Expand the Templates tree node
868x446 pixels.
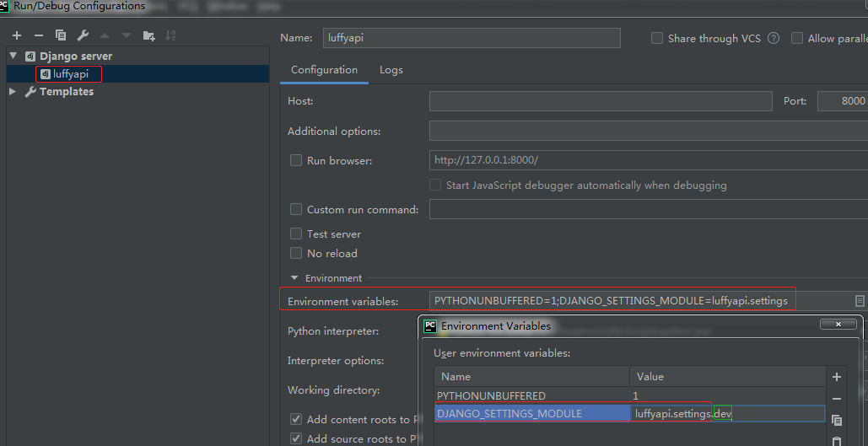pyautogui.click(x=13, y=91)
